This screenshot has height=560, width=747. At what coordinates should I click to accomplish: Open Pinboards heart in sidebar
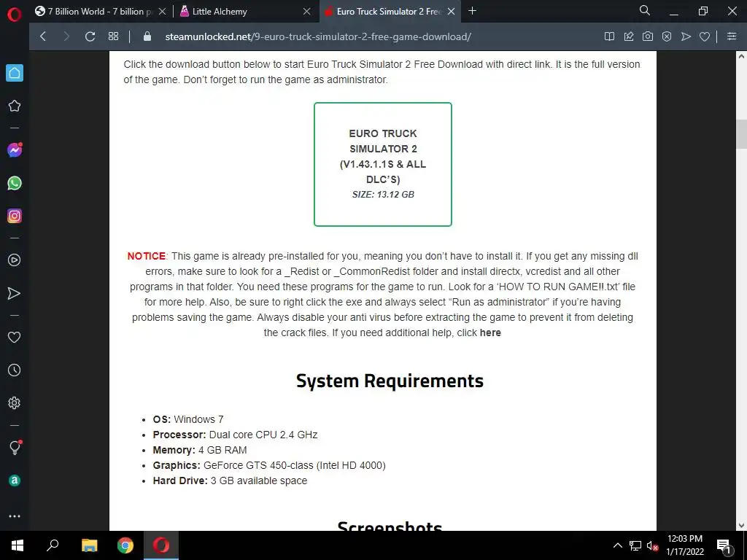pyautogui.click(x=15, y=337)
